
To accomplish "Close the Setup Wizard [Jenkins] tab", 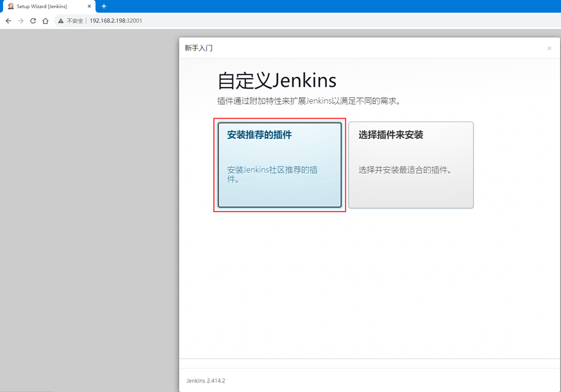I will point(89,6).
